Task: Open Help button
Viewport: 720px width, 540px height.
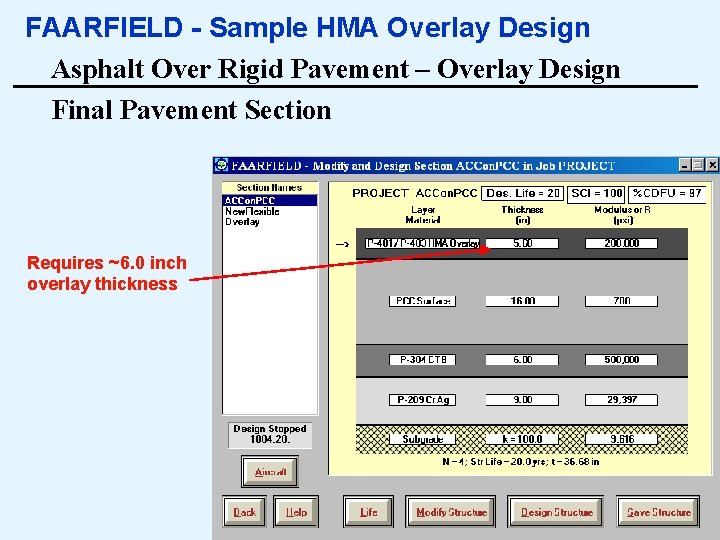Action: [x=296, y=512]
